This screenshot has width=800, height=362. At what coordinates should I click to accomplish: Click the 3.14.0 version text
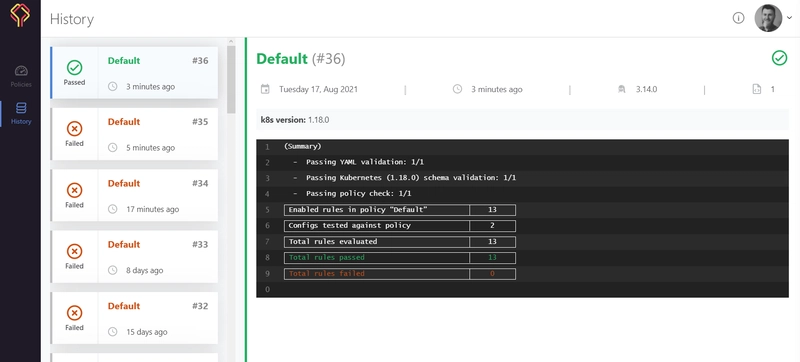646,89
